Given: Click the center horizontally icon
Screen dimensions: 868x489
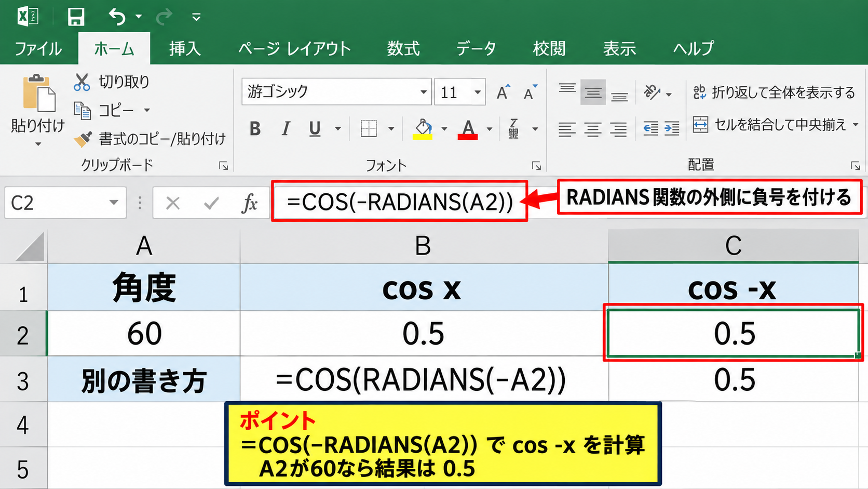Looking at the screenshot, I should coord(593,129).
